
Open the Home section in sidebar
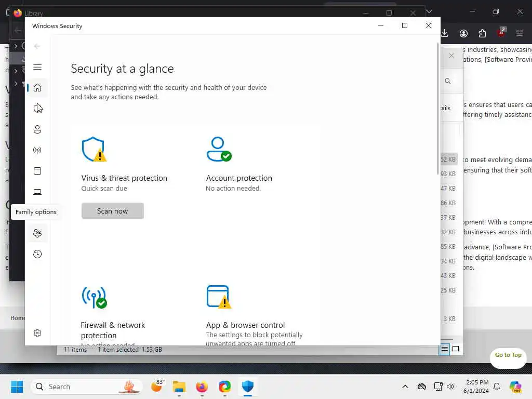tap(37, 88)
